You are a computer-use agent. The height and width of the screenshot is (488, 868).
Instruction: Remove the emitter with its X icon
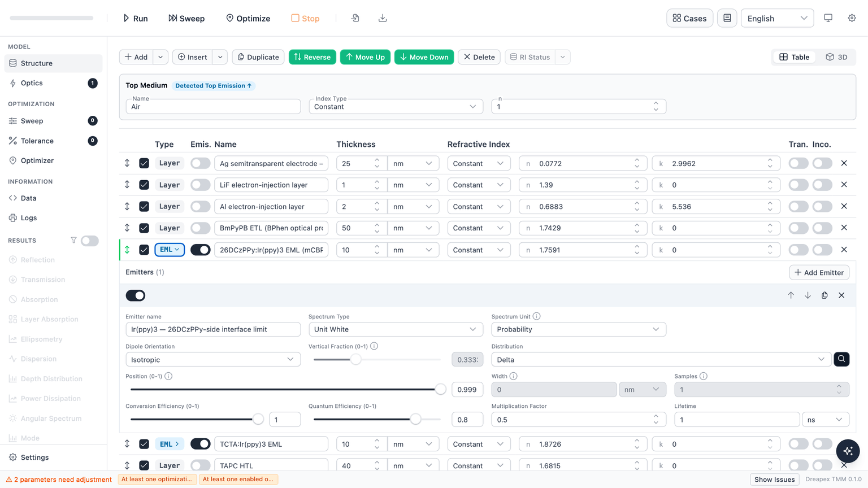(841, 295)
